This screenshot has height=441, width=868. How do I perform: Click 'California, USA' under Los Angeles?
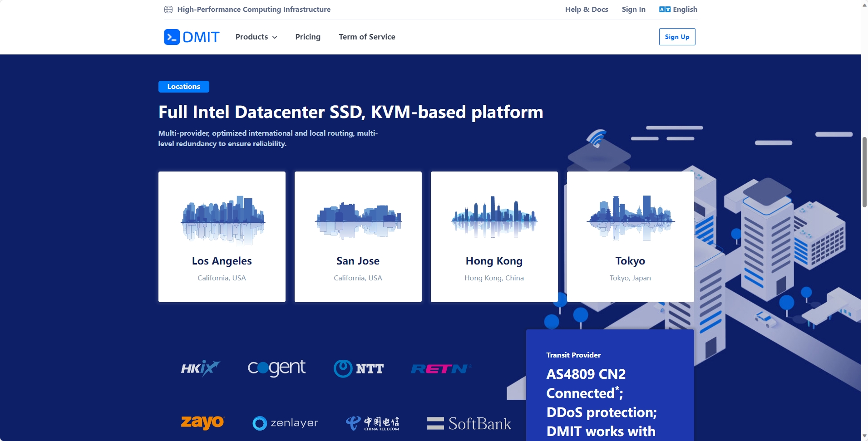pyautogui.click(x=222, y=278)
